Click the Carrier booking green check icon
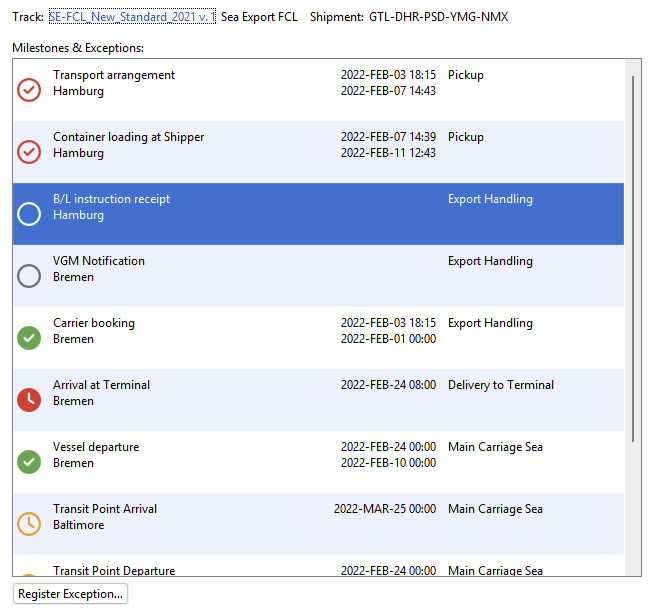Screen dimensions: 653x611 (x=29, y=338)
